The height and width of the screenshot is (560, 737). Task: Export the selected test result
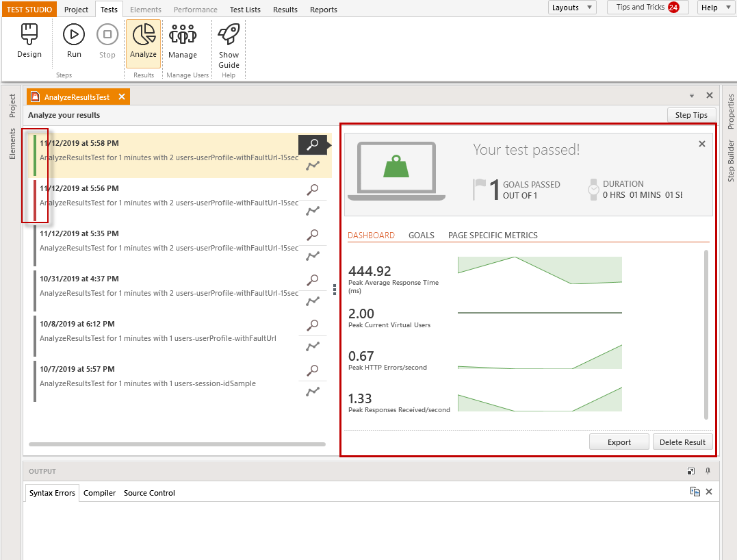[619, 442]
